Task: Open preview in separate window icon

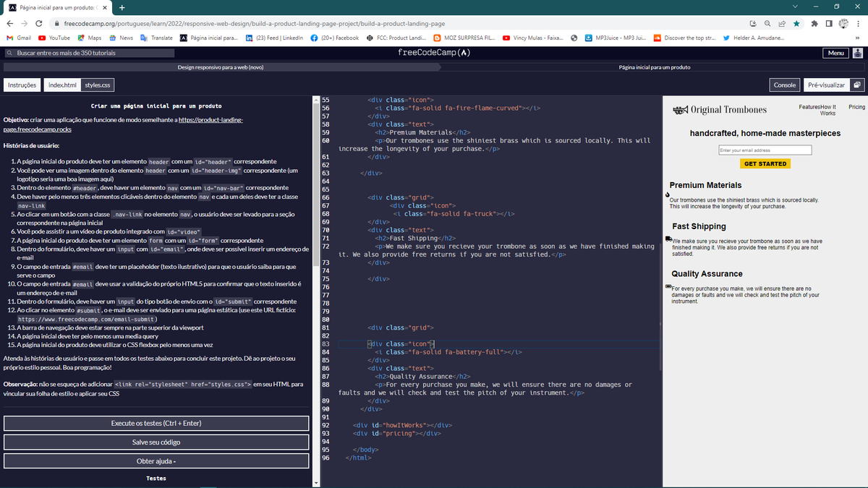Action: 857,85
